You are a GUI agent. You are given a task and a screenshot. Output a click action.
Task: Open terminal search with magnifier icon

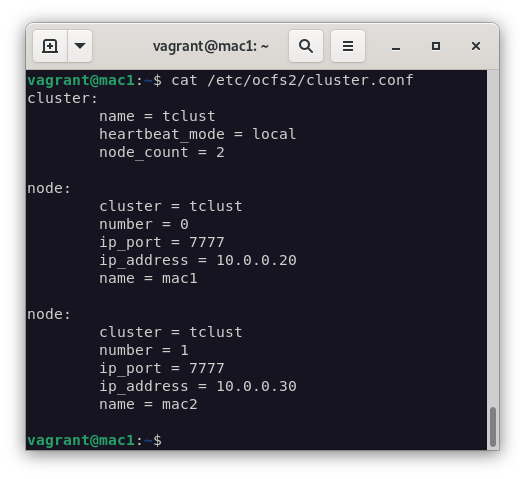click(x=306, y=46)
